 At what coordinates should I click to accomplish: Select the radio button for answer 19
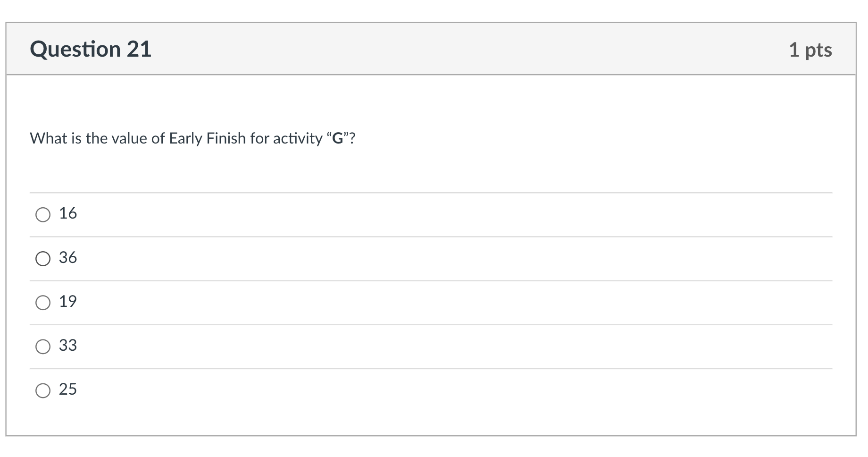(x=43, y=303)
